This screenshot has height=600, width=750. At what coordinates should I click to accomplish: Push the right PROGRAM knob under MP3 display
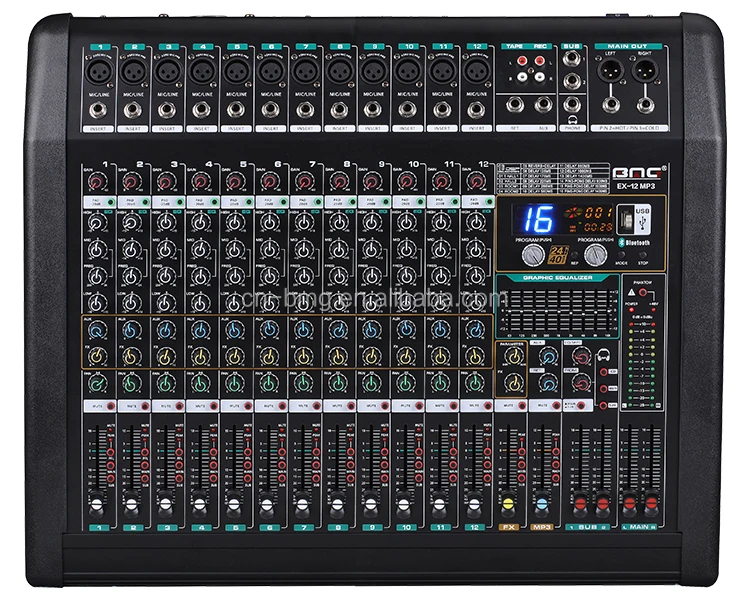[x=596, y=255]
